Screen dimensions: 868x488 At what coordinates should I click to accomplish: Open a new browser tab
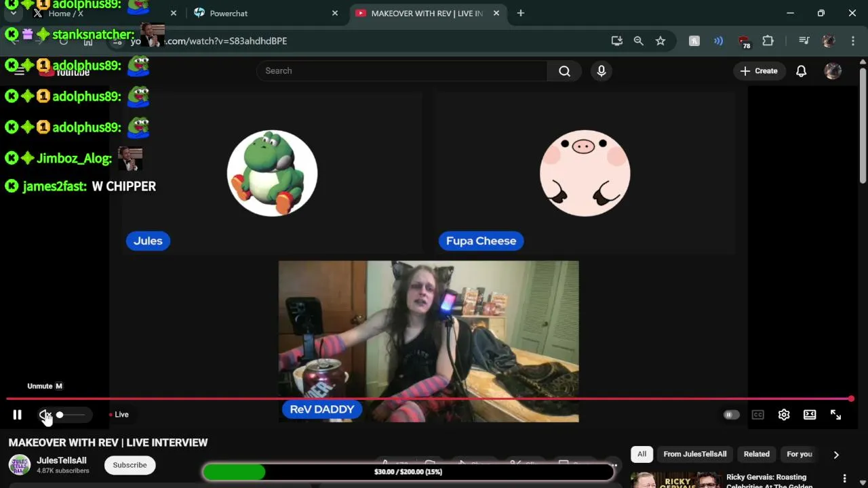[x=521, y=13]
